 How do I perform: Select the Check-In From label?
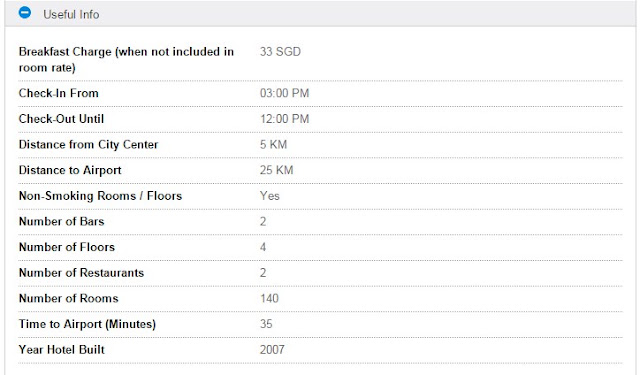click(58, 93)
